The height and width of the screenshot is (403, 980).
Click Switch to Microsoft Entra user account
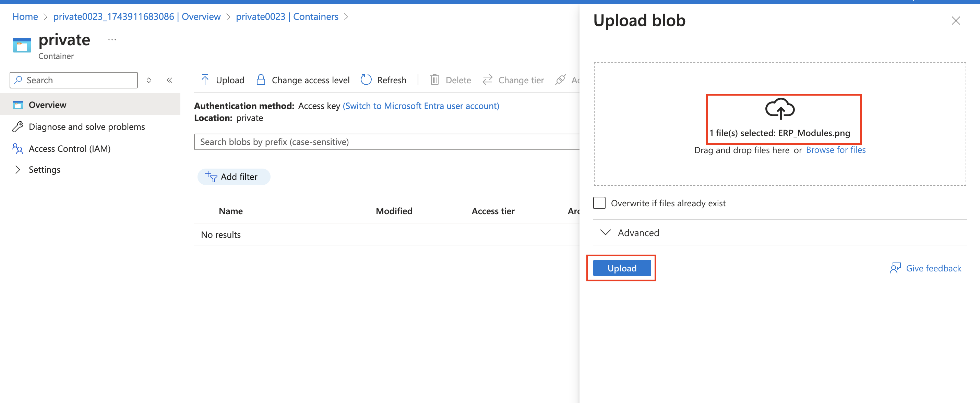pos(421,106)
